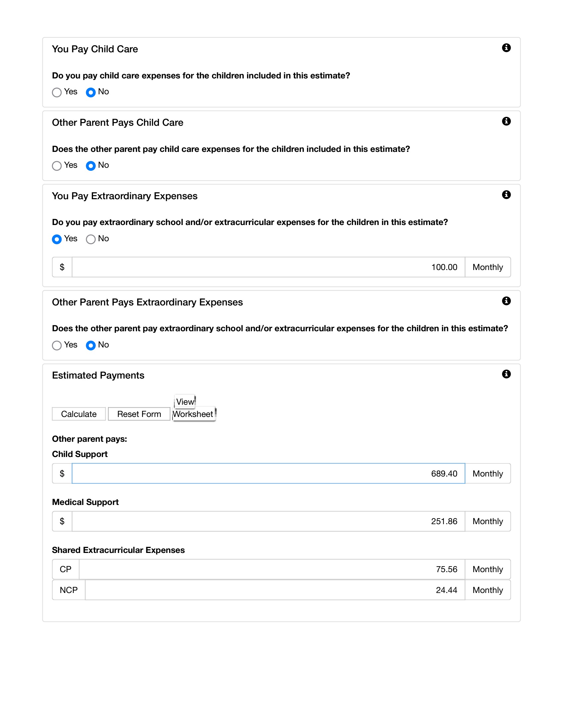This screenshot has width=563, height=728.
Task: Click the Reset Form button
Action: 139,414
